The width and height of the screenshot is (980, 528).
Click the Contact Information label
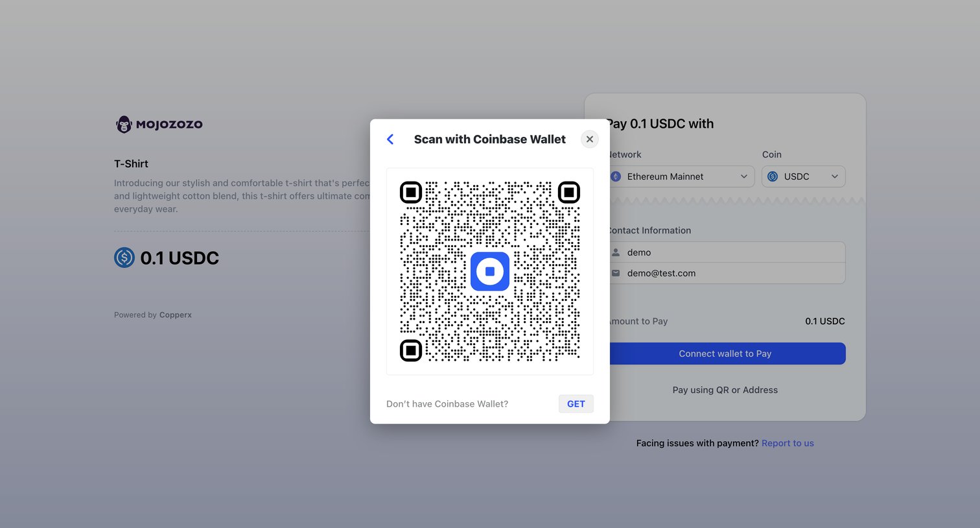coord(649,230)
